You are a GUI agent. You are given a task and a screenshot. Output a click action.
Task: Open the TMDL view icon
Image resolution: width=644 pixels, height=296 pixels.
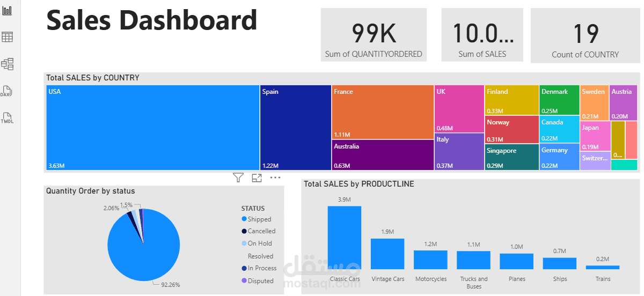coord(8,118)
